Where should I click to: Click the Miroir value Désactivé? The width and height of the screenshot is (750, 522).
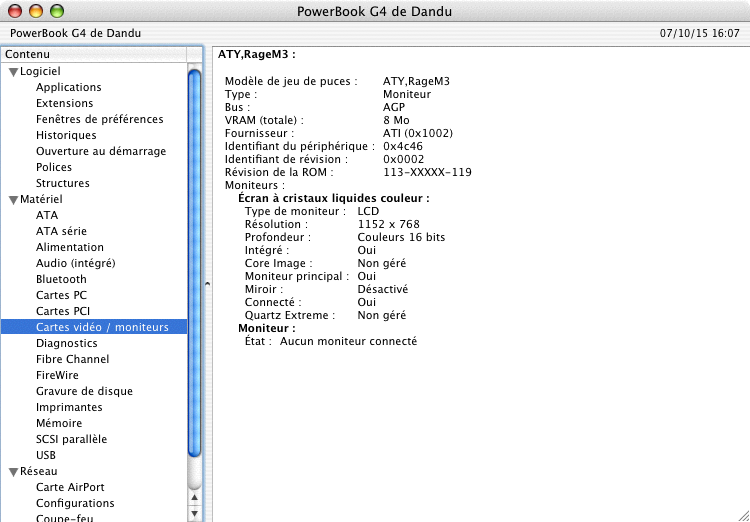click(x=383, y=289)
